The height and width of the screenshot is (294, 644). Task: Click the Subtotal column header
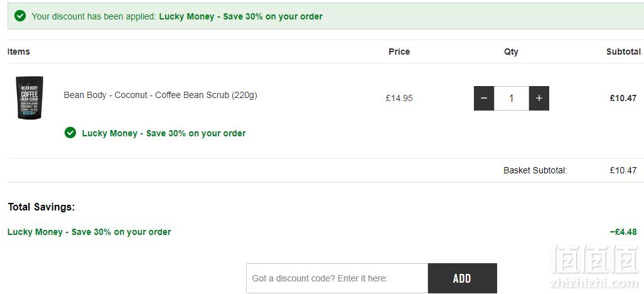(623, 52)
